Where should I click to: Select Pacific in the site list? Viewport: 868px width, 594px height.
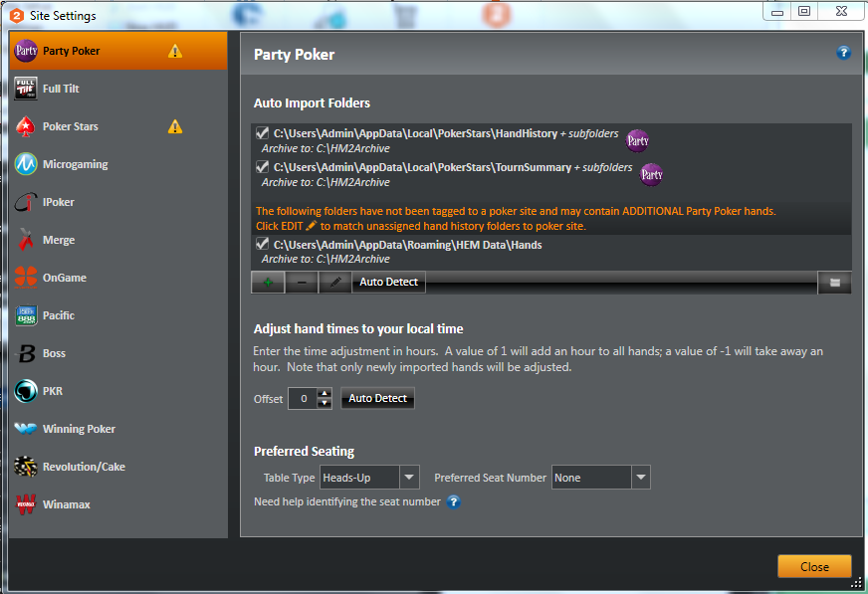pyautogui.click(x=117, y=315)
